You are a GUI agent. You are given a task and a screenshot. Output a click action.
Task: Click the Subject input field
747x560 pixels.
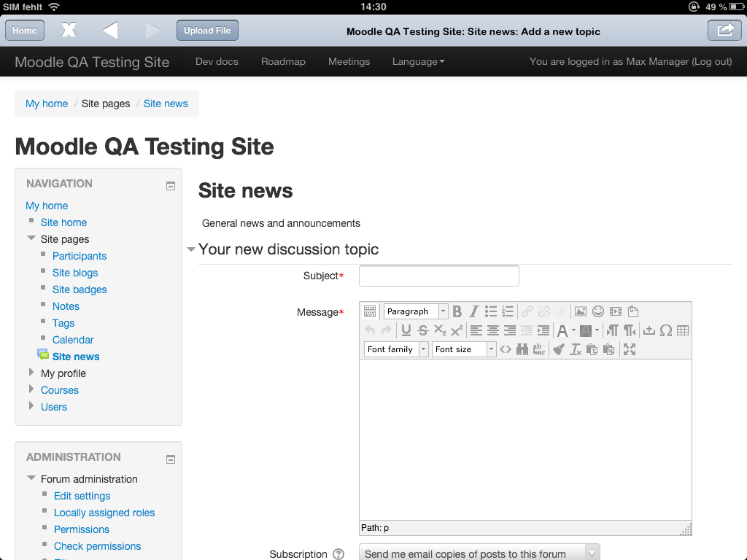438,276
